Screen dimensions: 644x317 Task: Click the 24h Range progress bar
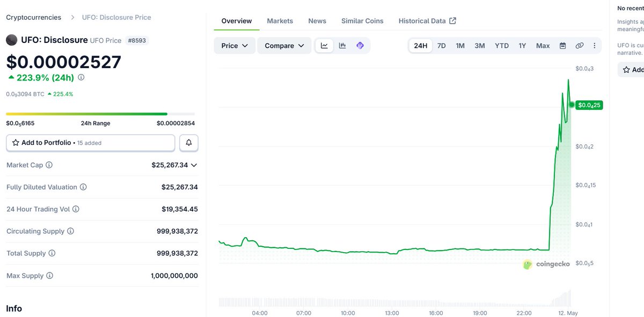100,114
